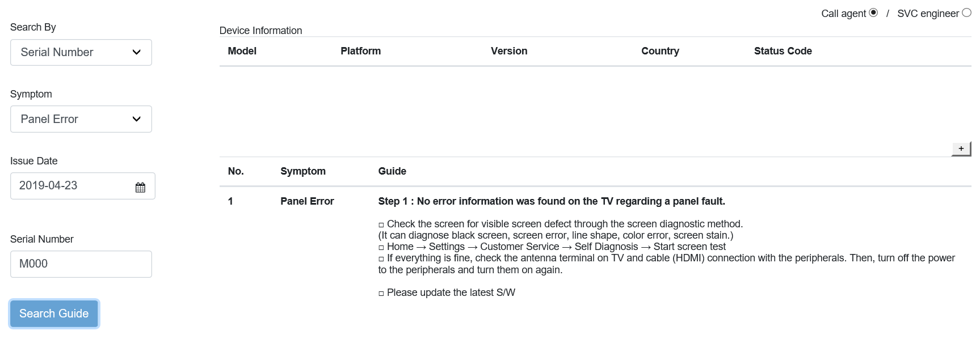
Task: Click the No. column header
Action: pos(236,171)
